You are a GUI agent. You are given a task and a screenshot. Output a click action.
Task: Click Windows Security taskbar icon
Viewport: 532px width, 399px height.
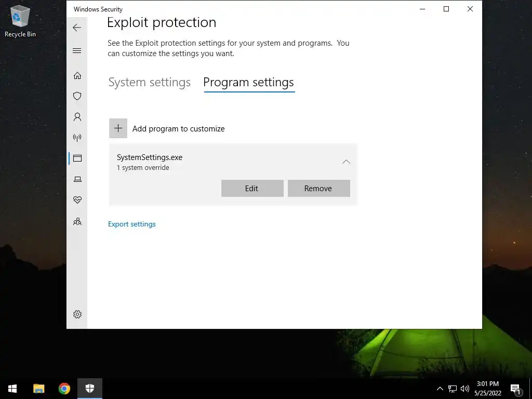click(x=89, y=389)
